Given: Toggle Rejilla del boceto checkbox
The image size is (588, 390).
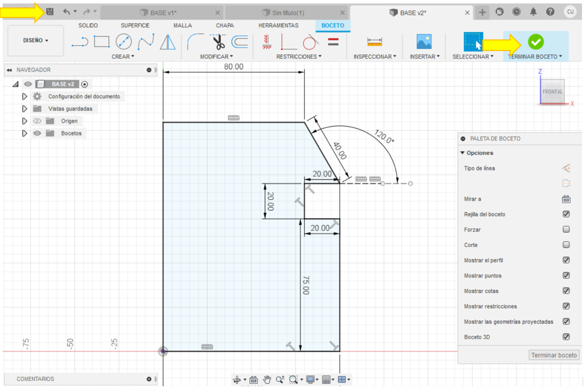Looking at the screenshot, I should (x=566, y=214).
